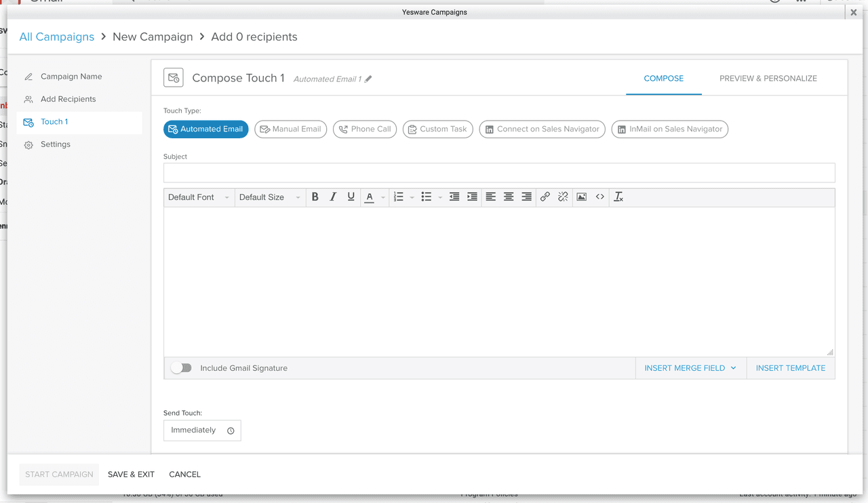Click the Compose Touch envelope icon
868x503 pixels.
pos(174,78)
